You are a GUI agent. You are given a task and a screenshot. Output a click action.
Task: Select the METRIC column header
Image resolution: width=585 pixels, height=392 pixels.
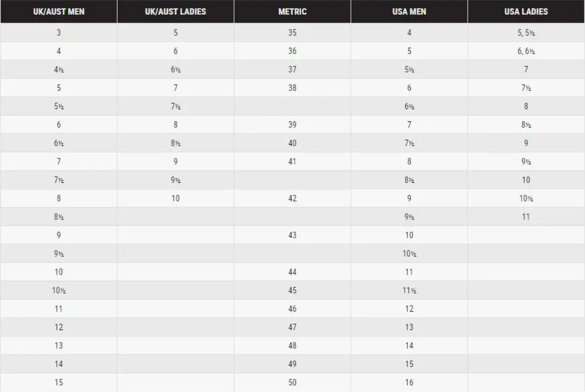point(292,12)
